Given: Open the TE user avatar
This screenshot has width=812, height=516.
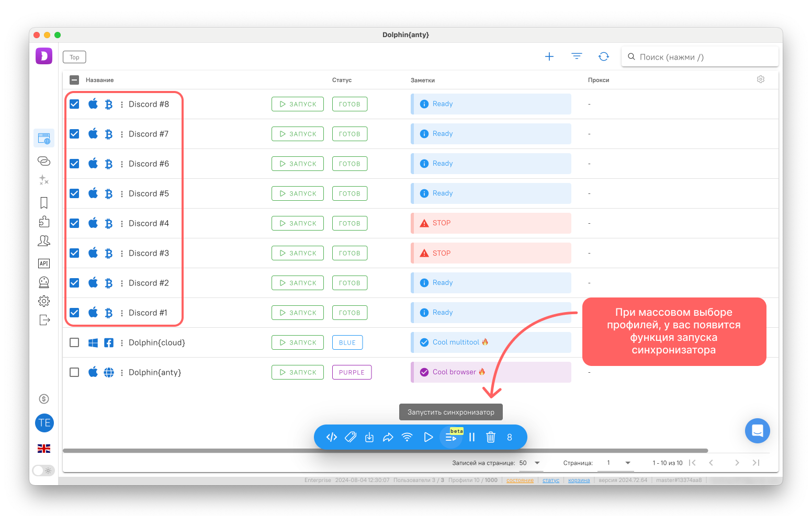Looking at the screenshot, I should (x=44, y=423).
